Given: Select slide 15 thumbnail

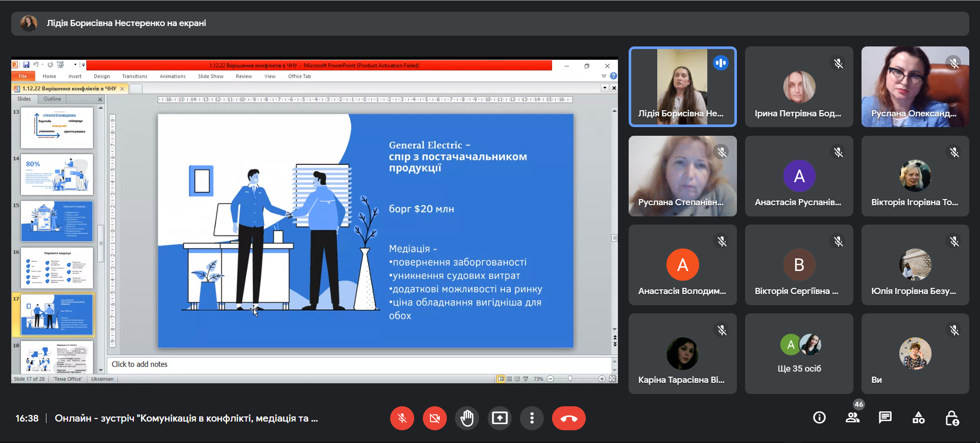Looking at the screenshot, I should pos(57,221).
